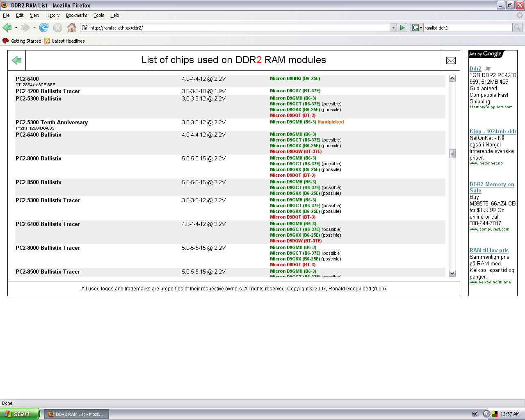Open the History menu
The width and height of the screenshot is (525, 420).
click(52, 15)
